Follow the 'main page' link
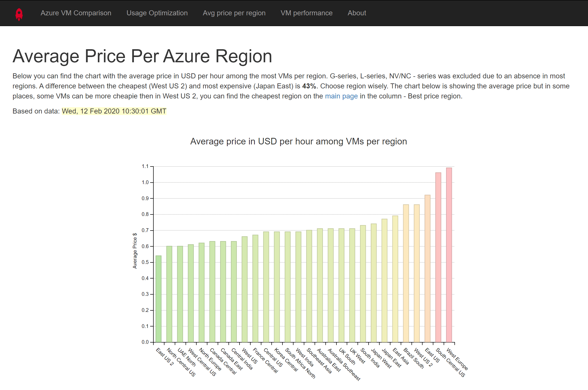This screenshot has width=588, height=390. 341,96
